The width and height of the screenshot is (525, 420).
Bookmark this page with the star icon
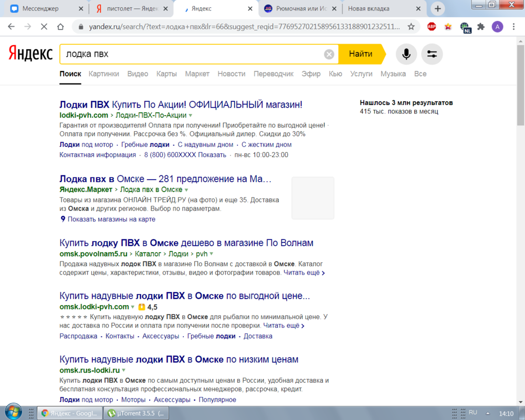tap(411, 27)
